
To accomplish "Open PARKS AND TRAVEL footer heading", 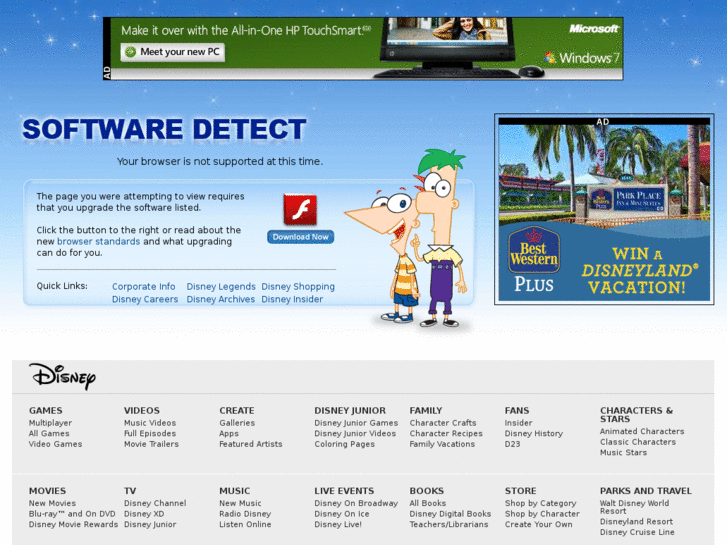I will [645, 491].
